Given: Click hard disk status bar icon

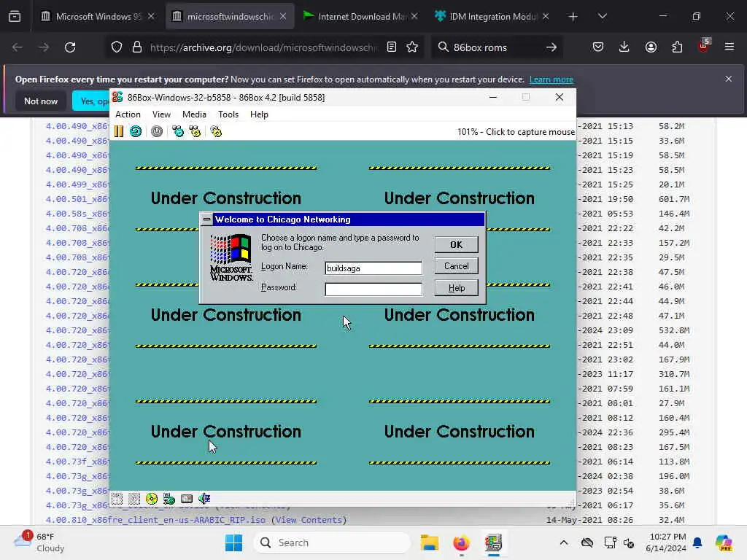Looking at the screenshot, I should coord(187,499).
